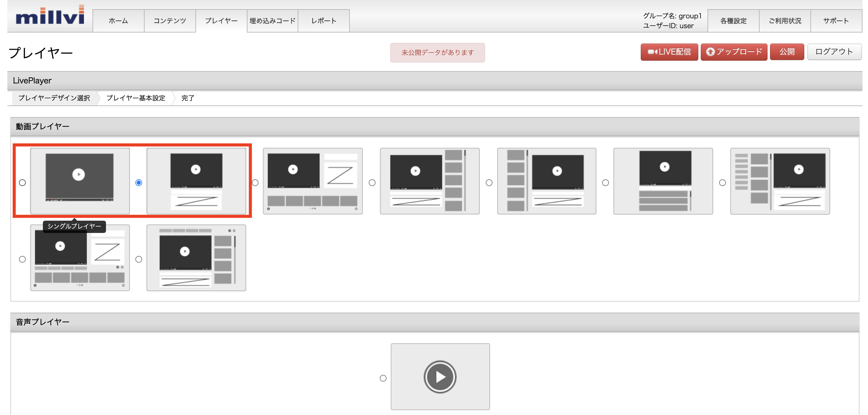Click the LIVE配信 button
868x415 pixels.
tap(669, 52)
